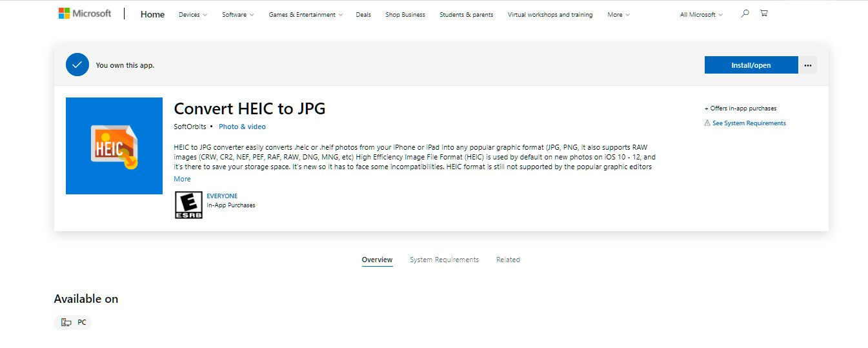Click the PC availability chip
This screenshot has height=348, width=868.
pyautogui.click(x=73, y=322)
